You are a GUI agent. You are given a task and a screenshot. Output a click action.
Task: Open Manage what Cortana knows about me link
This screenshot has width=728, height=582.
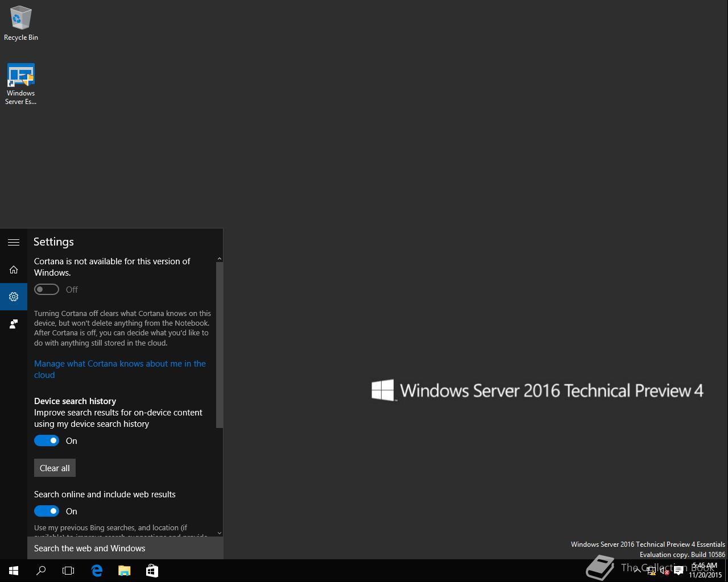(x=120, y=369)
